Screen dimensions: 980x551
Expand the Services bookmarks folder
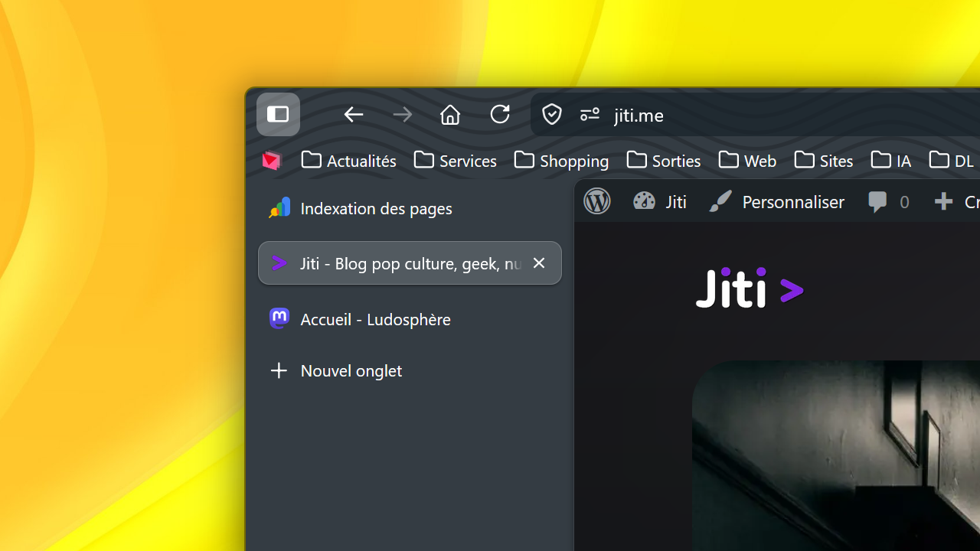pyautogui.click(x=456, y=161)
